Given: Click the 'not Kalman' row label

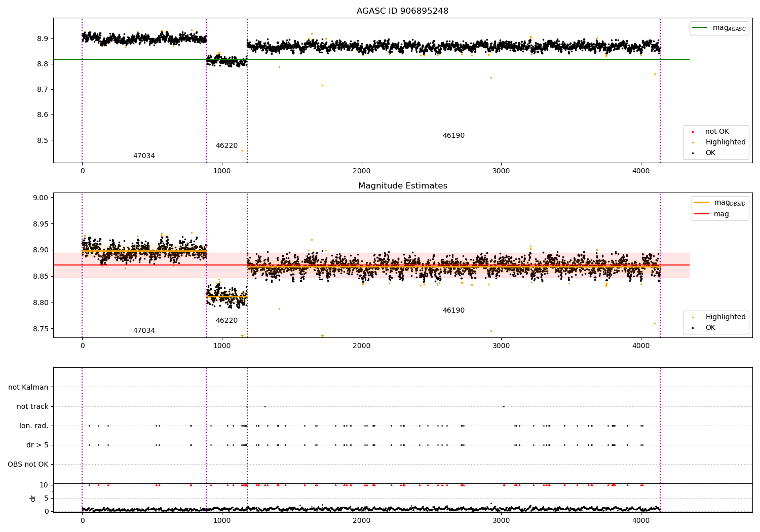Looking at the screenshot, I should (x=28, y=388).
